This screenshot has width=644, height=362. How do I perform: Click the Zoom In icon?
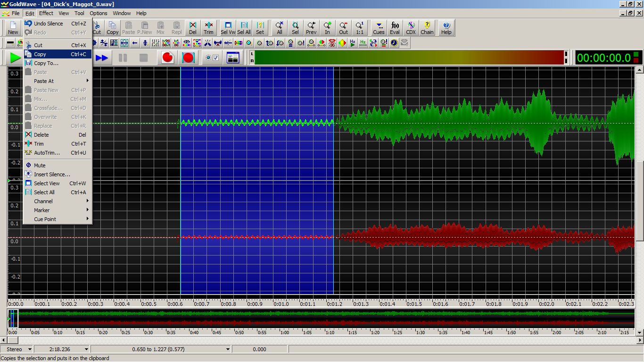(x=327, y=28)
